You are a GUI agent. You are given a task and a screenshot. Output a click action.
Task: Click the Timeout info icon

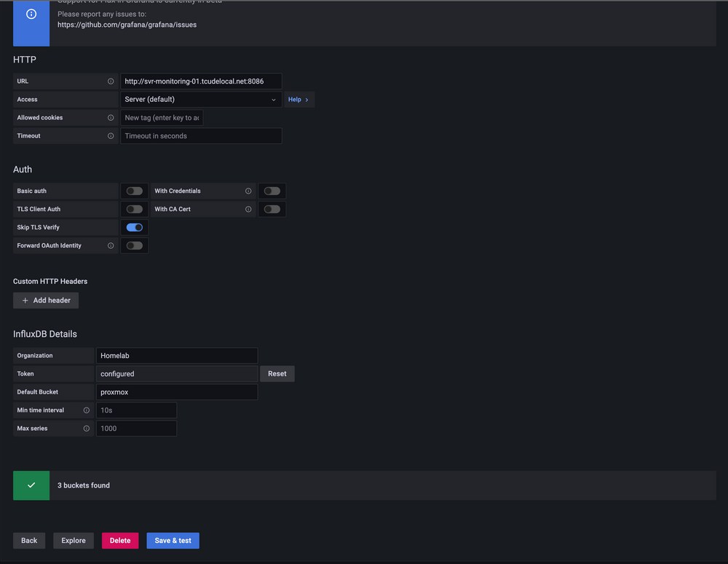pos(111,135)
